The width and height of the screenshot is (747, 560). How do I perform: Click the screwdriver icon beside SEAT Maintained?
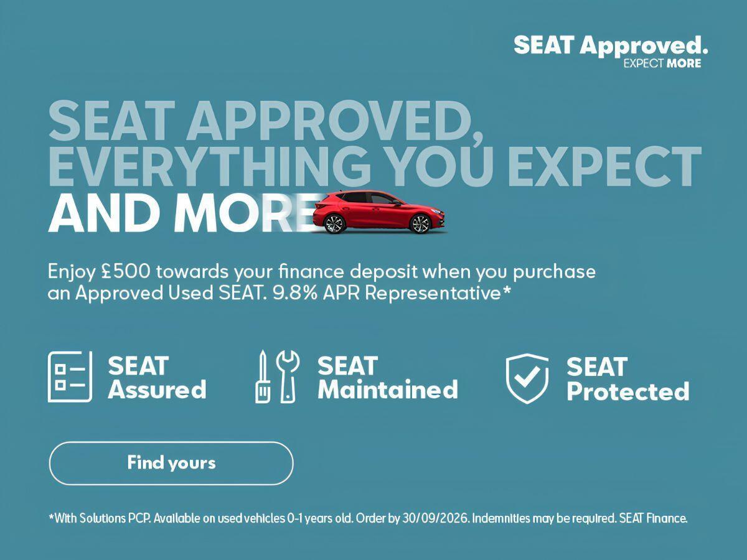(x=262, y=377)
